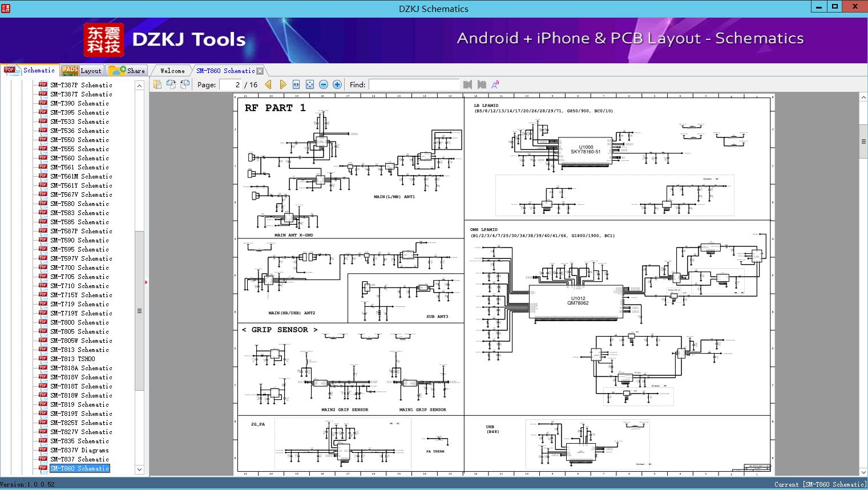Click the PDF icon beside SM-T805W Schematic
The image size is (868, 490).
[x=43, y=341]
